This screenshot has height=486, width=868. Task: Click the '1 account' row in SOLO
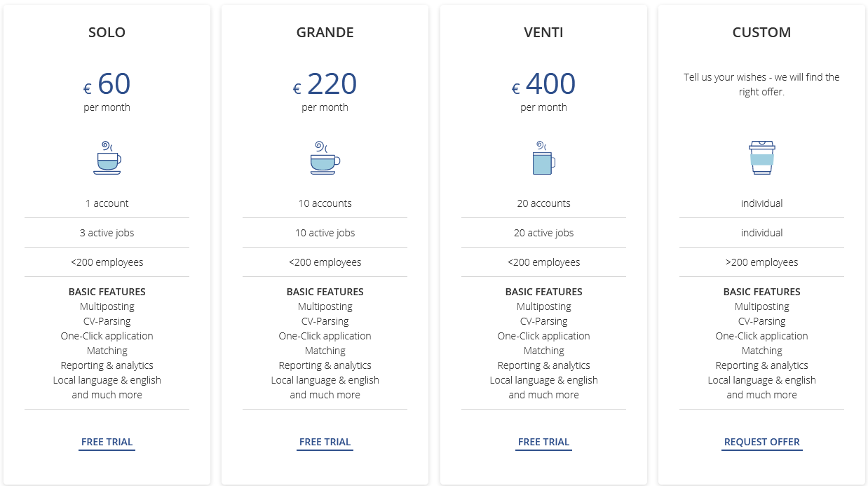coord(107,203)
